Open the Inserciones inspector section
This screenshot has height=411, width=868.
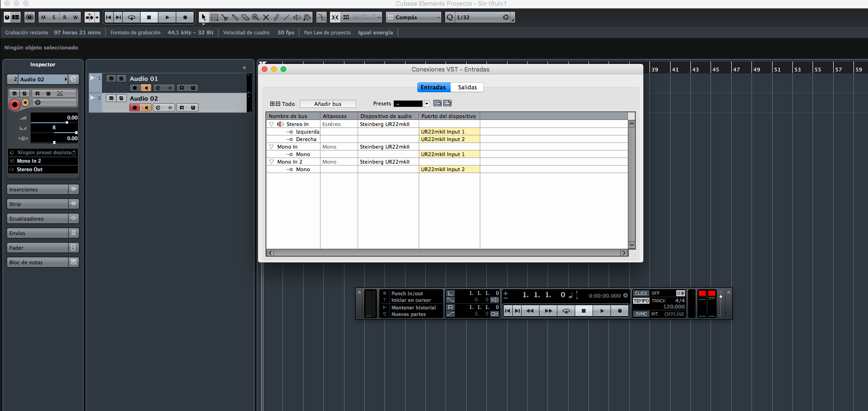(x=38, y=190)
